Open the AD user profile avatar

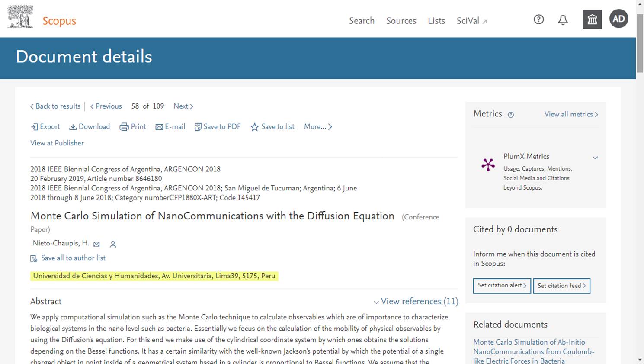[618, 19]
